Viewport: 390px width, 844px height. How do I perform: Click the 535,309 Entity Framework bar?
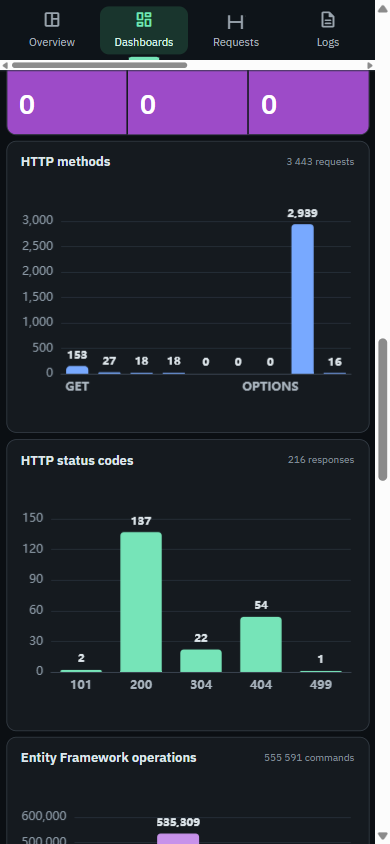178,839
